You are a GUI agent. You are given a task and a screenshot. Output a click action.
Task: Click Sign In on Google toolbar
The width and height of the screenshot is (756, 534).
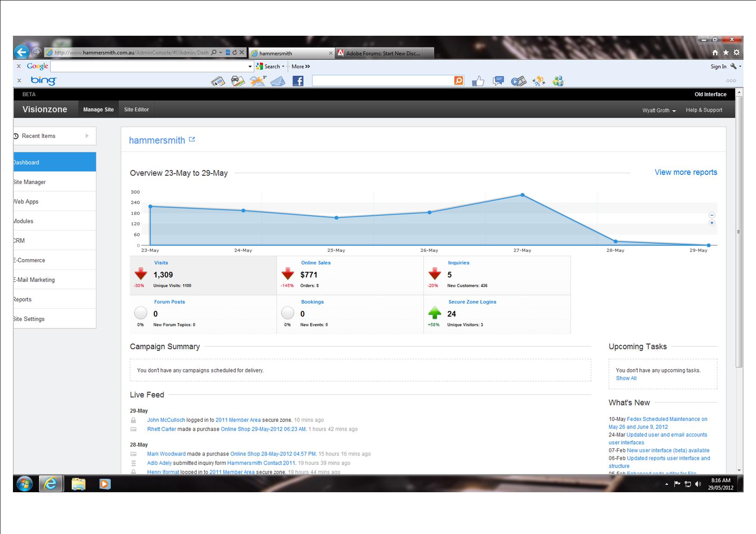click(719, 66)
